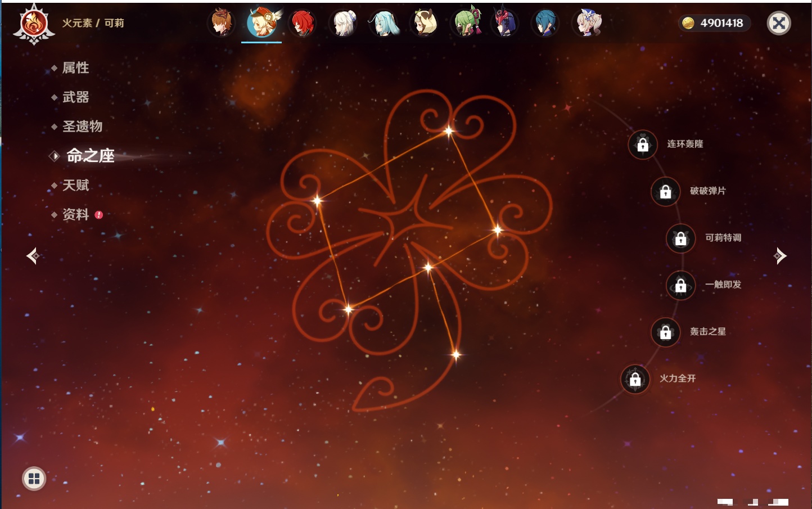Click the 火元素 / 可莉 header text
812x509 pixels.
pyautogui.click(x=93, y=23)
